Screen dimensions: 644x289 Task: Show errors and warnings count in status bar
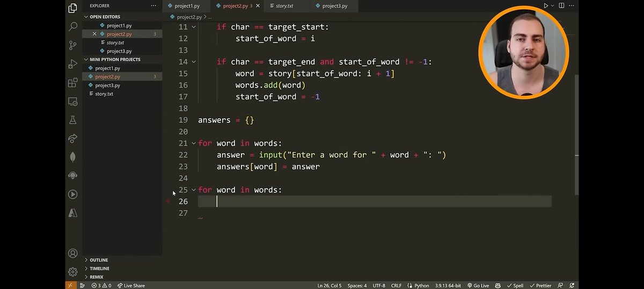[101, 285]
